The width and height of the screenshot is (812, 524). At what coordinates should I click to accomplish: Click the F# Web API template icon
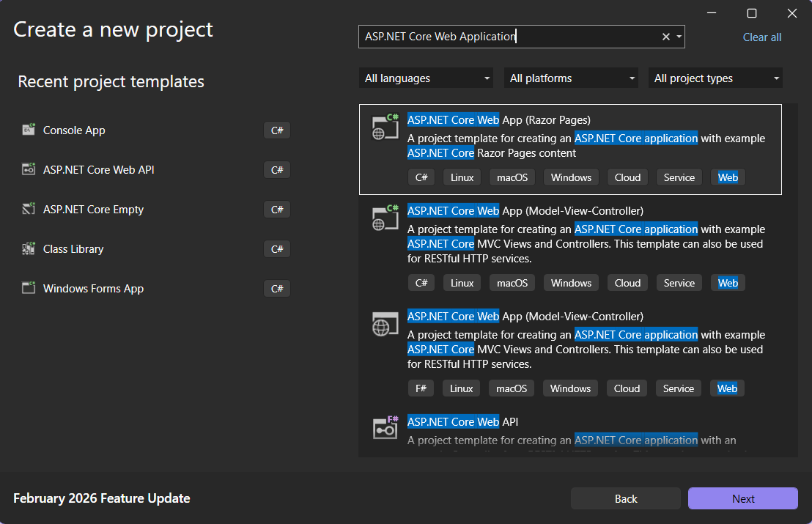[x=385, y=428]
